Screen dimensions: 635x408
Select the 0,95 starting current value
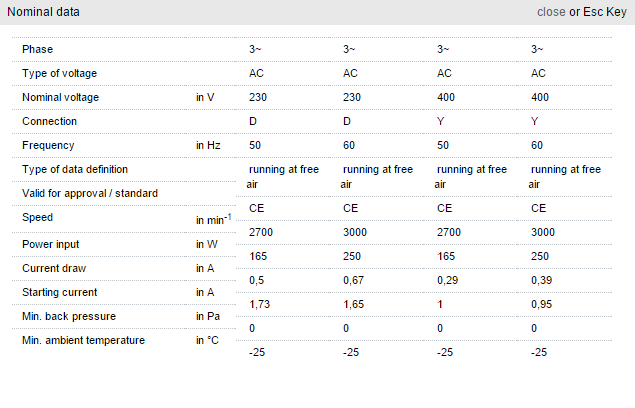point(542,304)
